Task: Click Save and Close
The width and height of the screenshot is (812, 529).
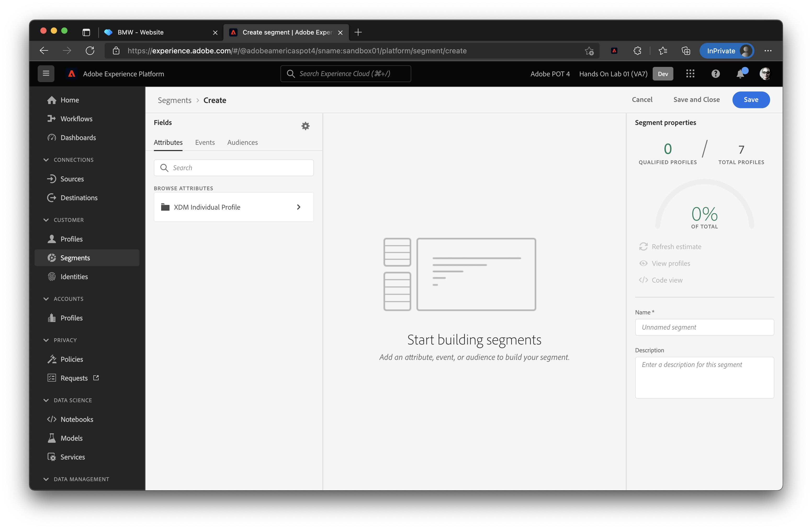Action: coord(696,100)
